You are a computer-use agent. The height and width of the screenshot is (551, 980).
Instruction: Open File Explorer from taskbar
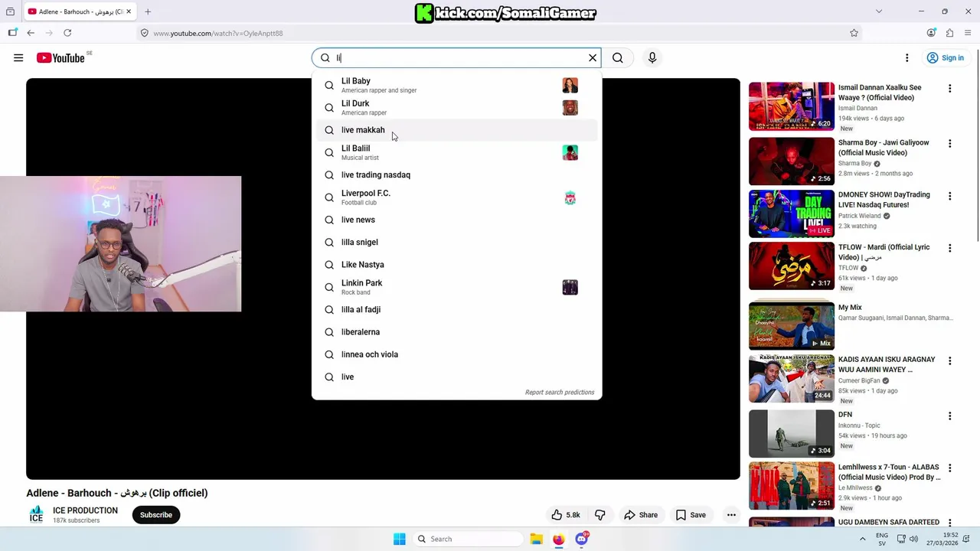point(536,539)
